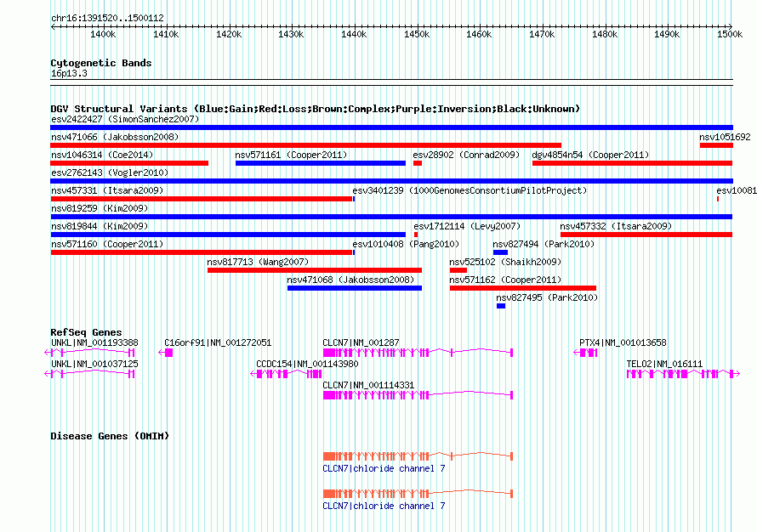Open the PTX4|NM_001013658 gene model
Image resolution: width=757 pixels, height=532 pixels.
point(586,353)
